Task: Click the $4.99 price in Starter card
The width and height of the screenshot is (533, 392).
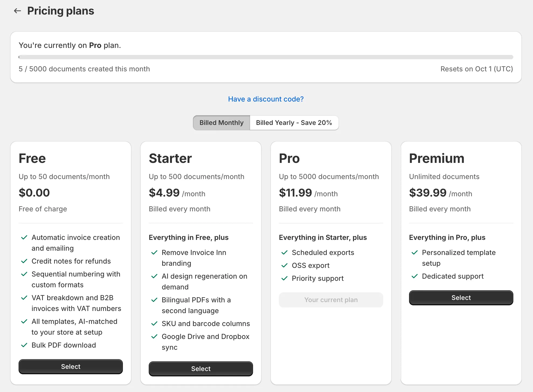Action: (x=164, y=193)
